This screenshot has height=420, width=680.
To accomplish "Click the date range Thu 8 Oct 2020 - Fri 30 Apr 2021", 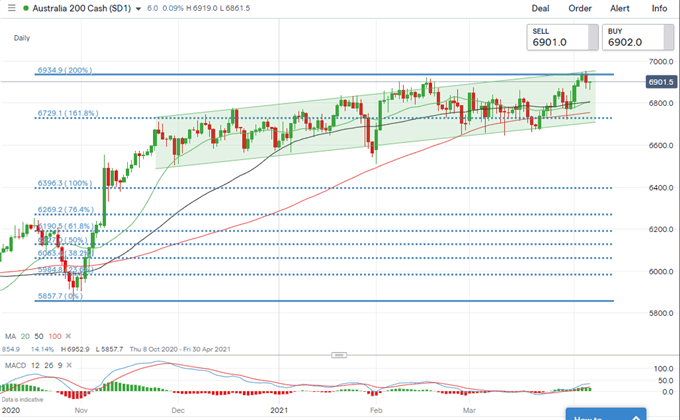I will [180, 349].
